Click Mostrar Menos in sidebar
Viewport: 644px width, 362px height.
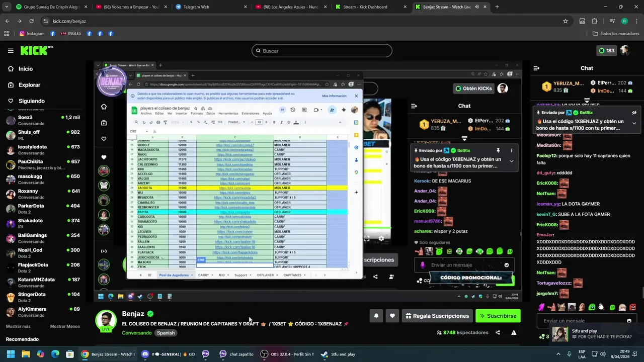(x=65, y=326)
